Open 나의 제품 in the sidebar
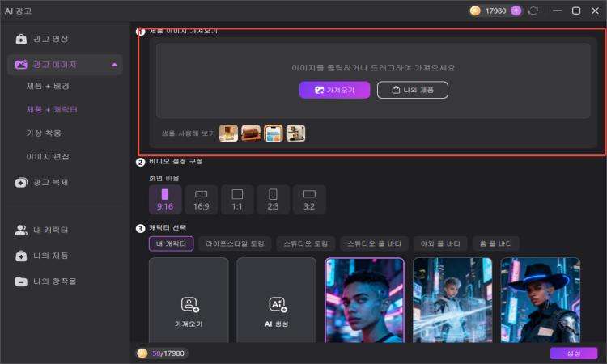This screenshot has height=364, width=607. [x=42, y=256]
